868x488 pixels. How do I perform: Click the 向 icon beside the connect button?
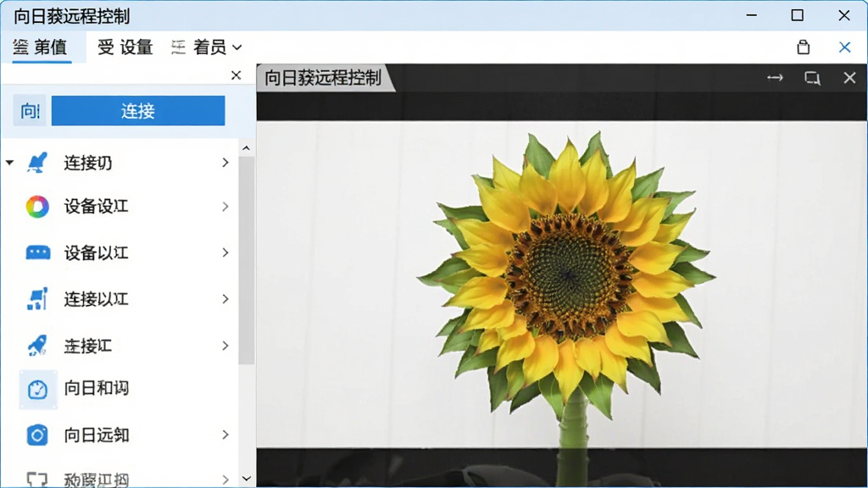coord(30,111)
